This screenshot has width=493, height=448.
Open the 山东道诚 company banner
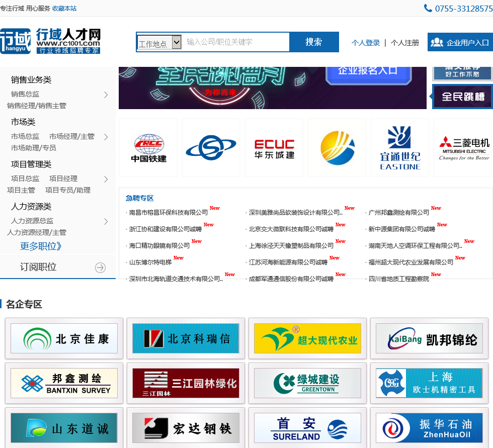(x=64, y=428)
